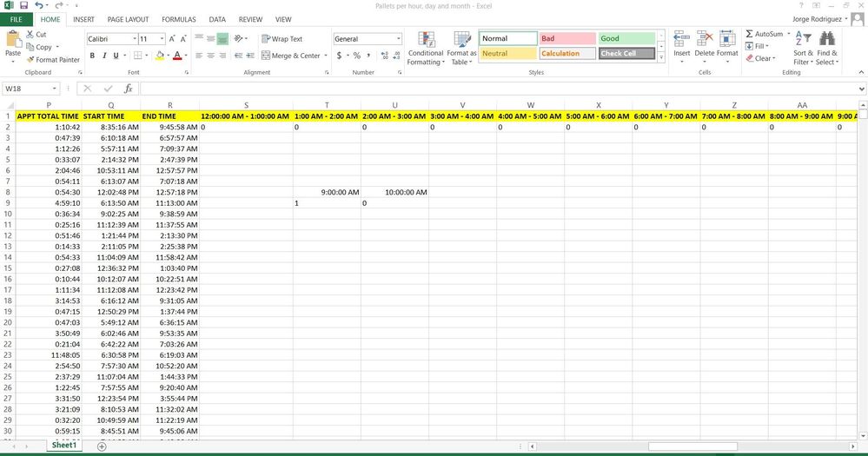Image resolution: width=868 pixels, height=456 pixels.
Task: Toggle Align Left horizontal alignment
Action: [x=199, y=56]
